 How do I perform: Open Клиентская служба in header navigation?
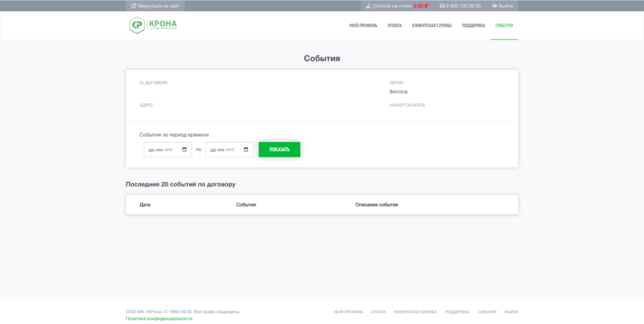[x=431, y=25]
